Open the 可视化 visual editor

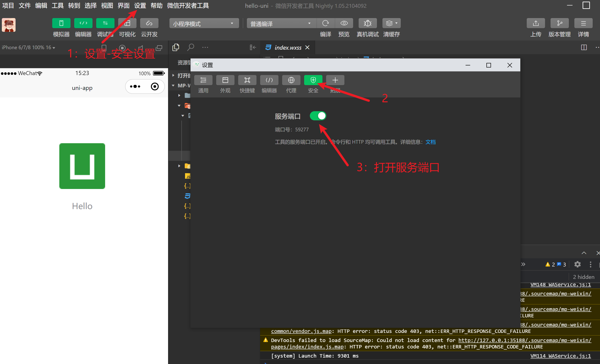(127, 23)
